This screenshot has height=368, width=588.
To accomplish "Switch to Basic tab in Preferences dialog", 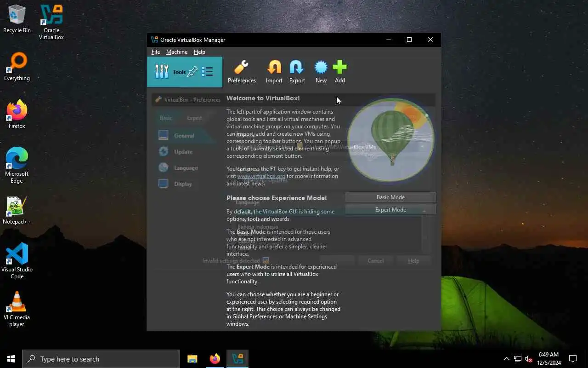I will (166, 118).
